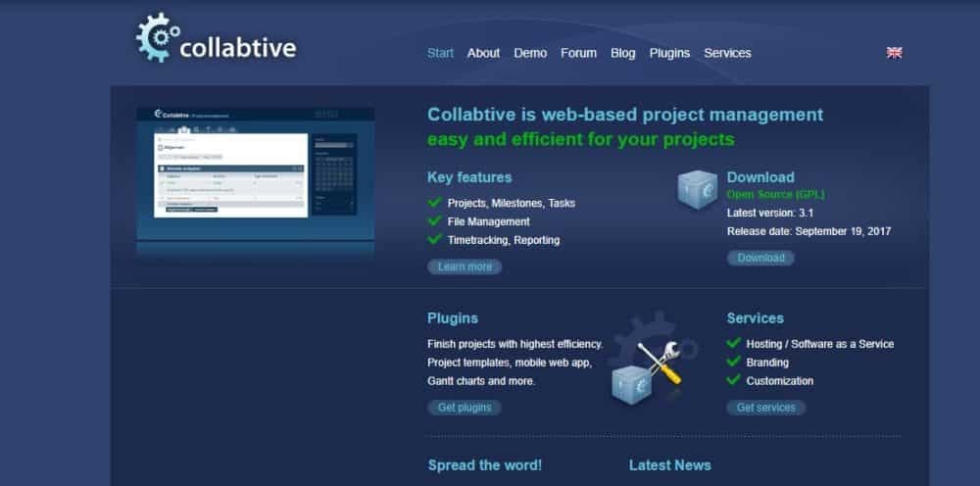Click checkmark beside Hosting / Software as a Service

pyautogui.click(x=733, y=344)
